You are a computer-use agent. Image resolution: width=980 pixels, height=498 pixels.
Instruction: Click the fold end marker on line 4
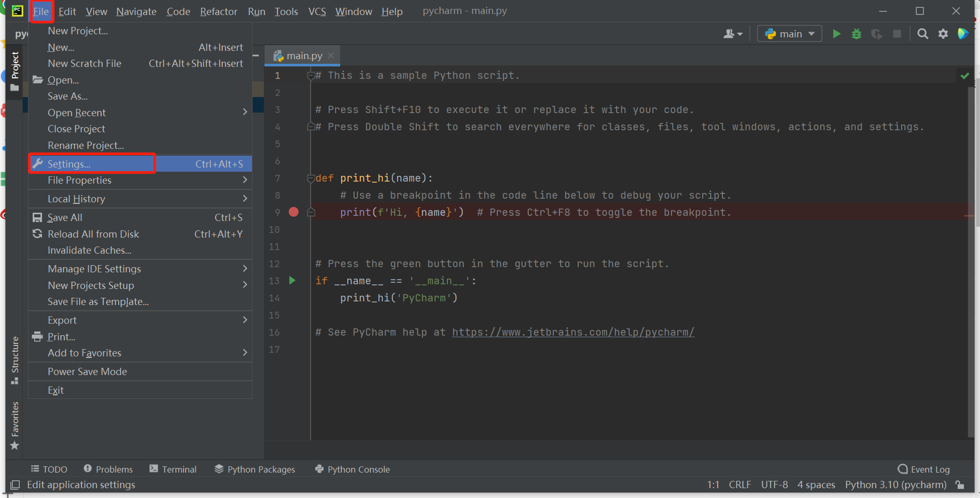click(x=311, y=127)
